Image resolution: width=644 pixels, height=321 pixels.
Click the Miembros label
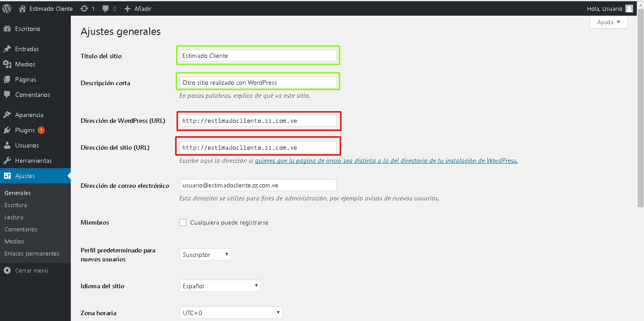95,222
